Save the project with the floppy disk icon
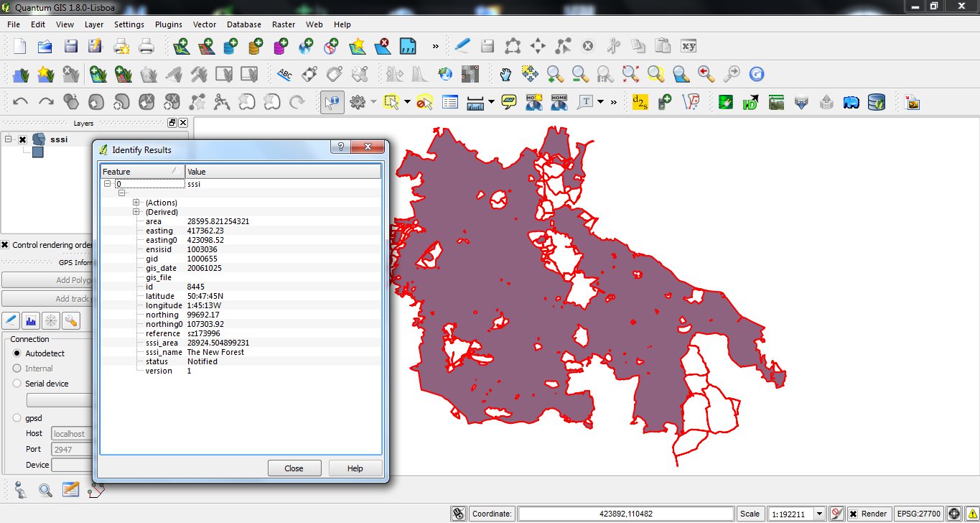 pos(70,47)
